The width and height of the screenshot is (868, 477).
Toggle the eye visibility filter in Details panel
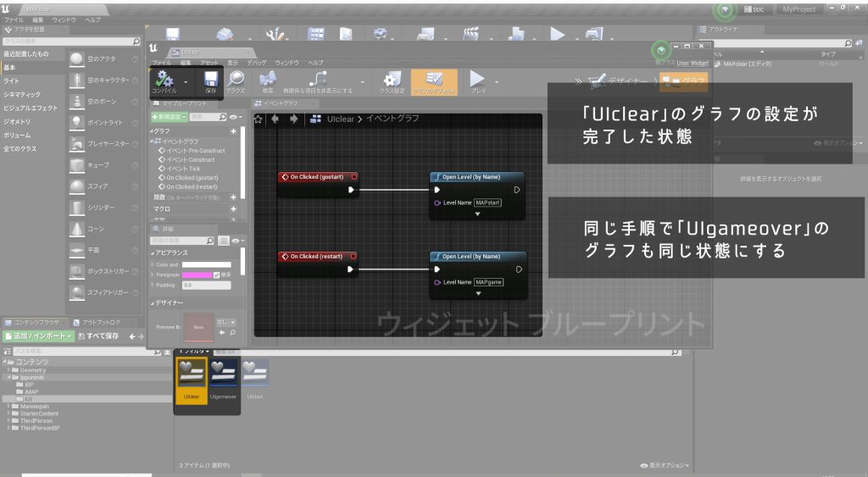pos(234,241)
